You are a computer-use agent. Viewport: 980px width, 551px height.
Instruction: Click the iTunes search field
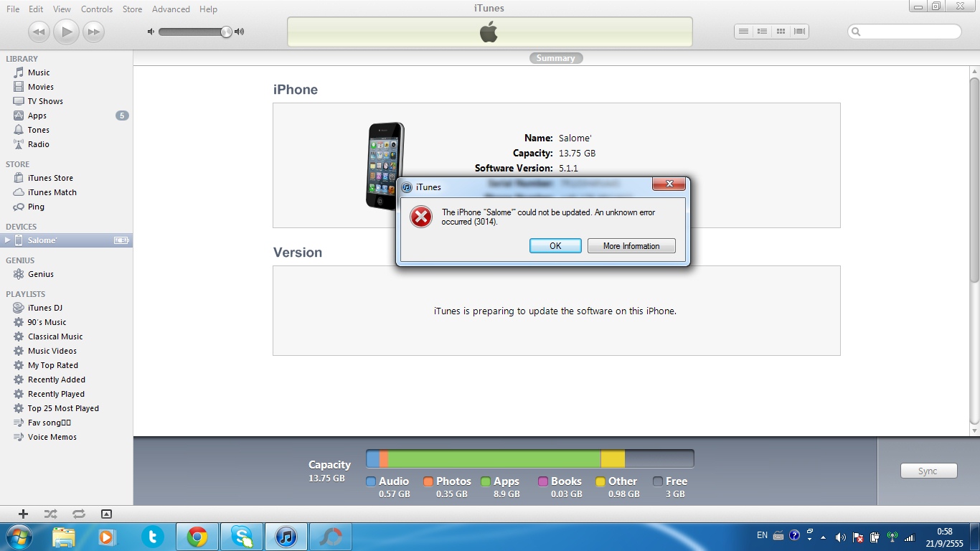pos(905,32)
